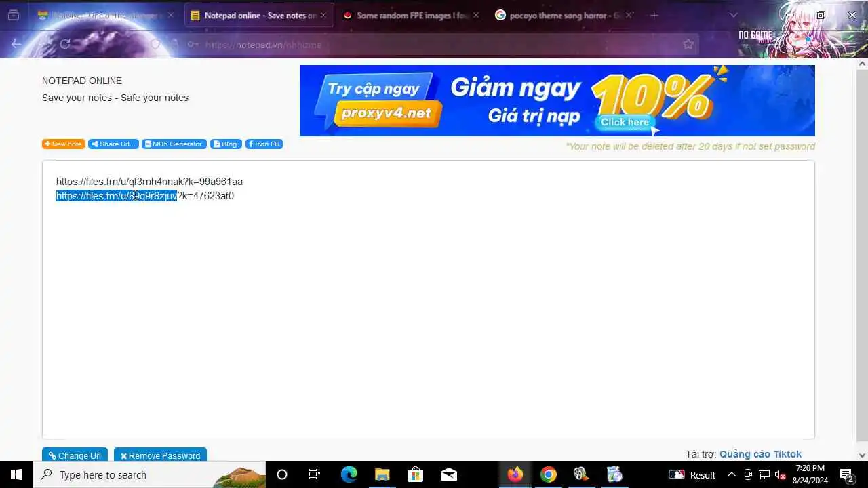Image resolution: width=868 pixels, height=488 pixels.
Task: Open a new browser tab
Action: click(654, 15)
